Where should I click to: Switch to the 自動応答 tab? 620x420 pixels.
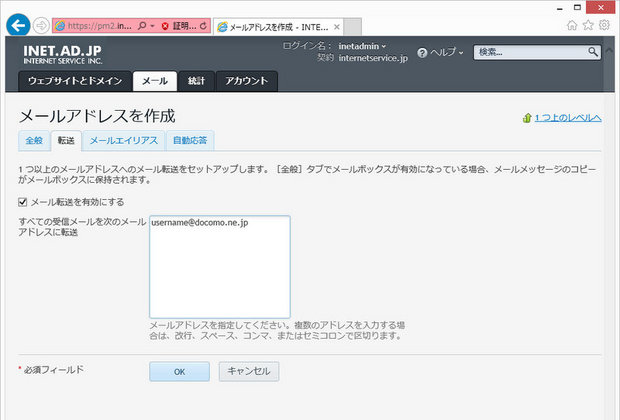pyautogui.click(x=189, y=140)
